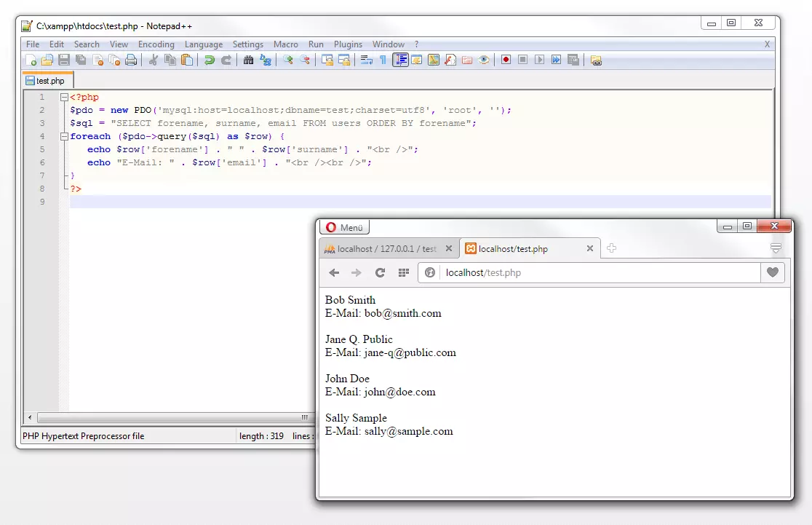Click the back navigation arrow in Opera
This screenshot has height=525, width=812.
click(334, 272)
